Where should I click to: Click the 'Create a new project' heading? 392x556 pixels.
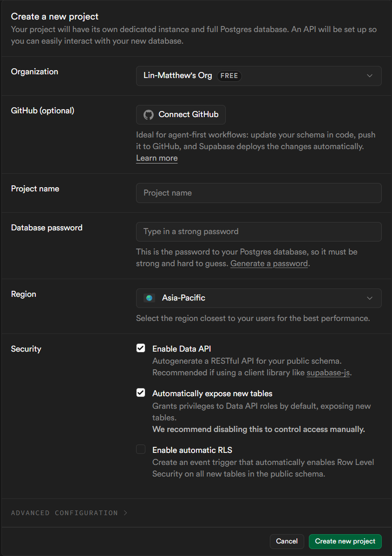coord(55,17)
